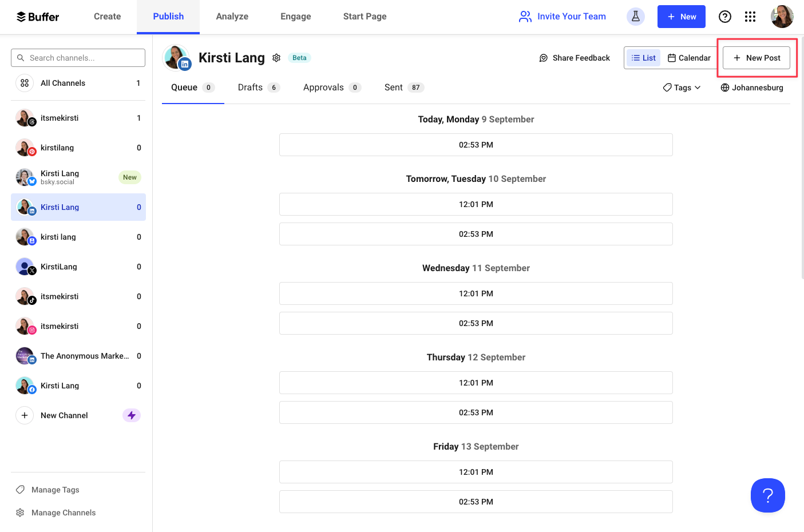The width and height of the screenshot is (804, 532).
Task: Select the itsmekirsti TikTok channel avatar
Action: (25, 296)
